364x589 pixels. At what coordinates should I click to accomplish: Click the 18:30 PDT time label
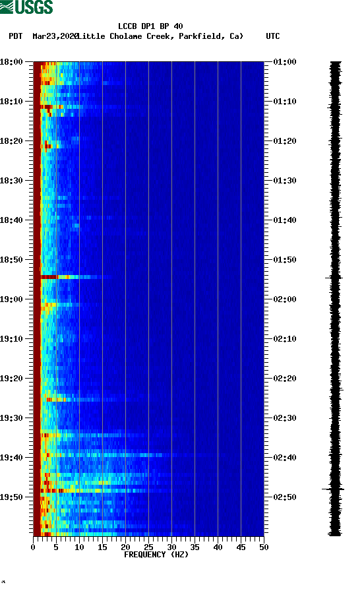tap(11, 180)
